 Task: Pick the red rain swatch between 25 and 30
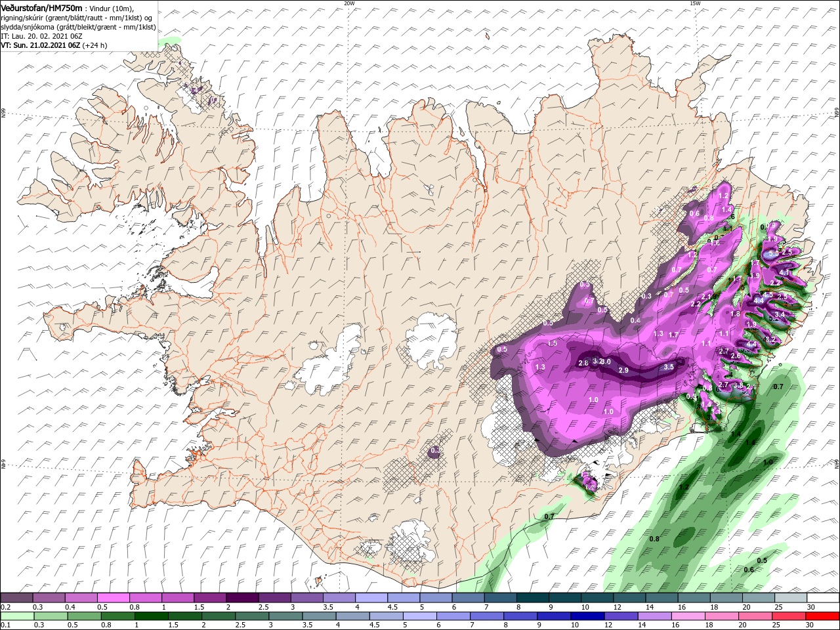[788, 616]
